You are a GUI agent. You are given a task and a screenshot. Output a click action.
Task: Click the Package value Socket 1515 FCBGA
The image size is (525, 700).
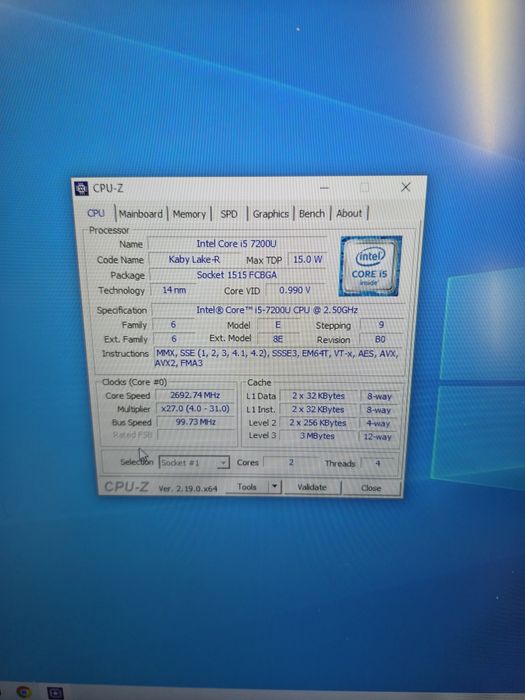pos(237,275)
